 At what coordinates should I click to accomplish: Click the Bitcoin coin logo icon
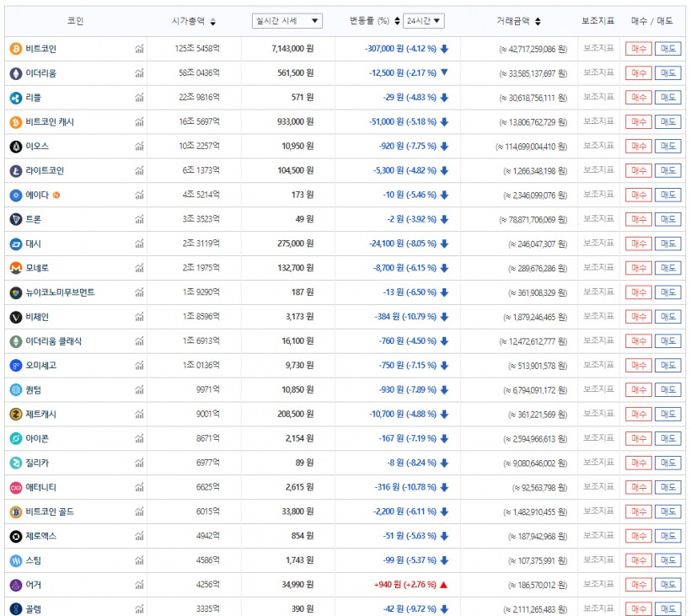tap(16, 49)
